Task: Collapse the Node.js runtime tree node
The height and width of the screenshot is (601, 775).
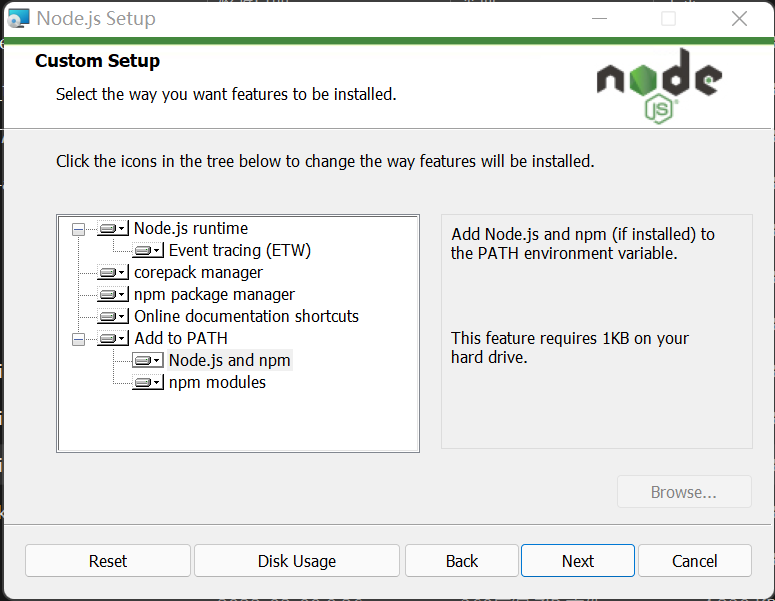Action: pos(78,229)
